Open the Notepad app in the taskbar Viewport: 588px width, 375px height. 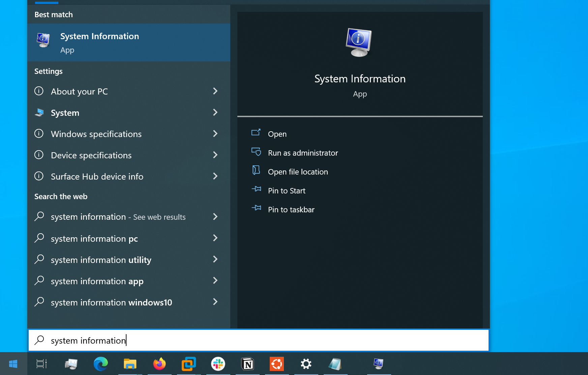(x=335, y=364)
